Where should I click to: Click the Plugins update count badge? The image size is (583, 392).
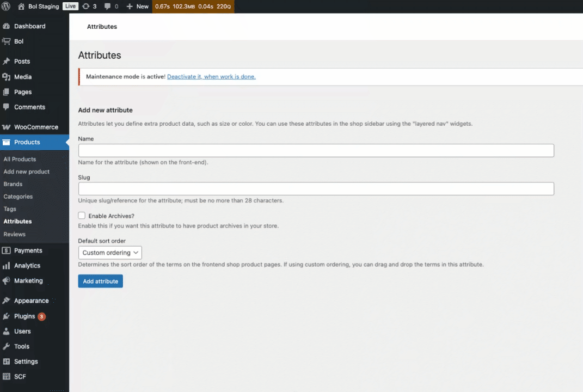[x=41, y=316]
